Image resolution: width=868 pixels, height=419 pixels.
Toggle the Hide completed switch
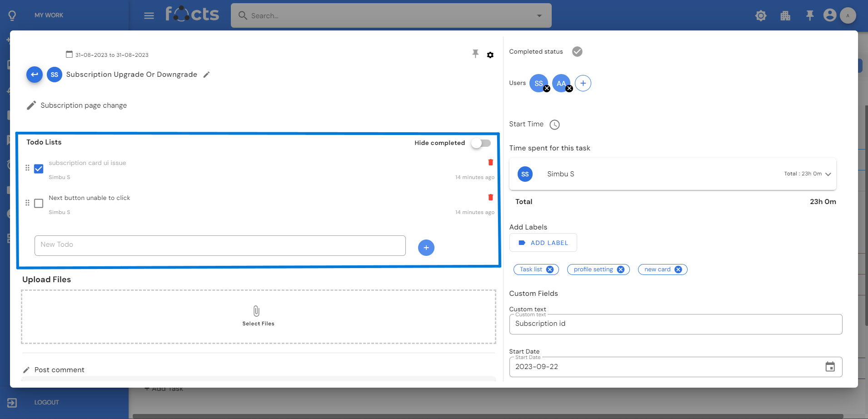tap(481, 143)
